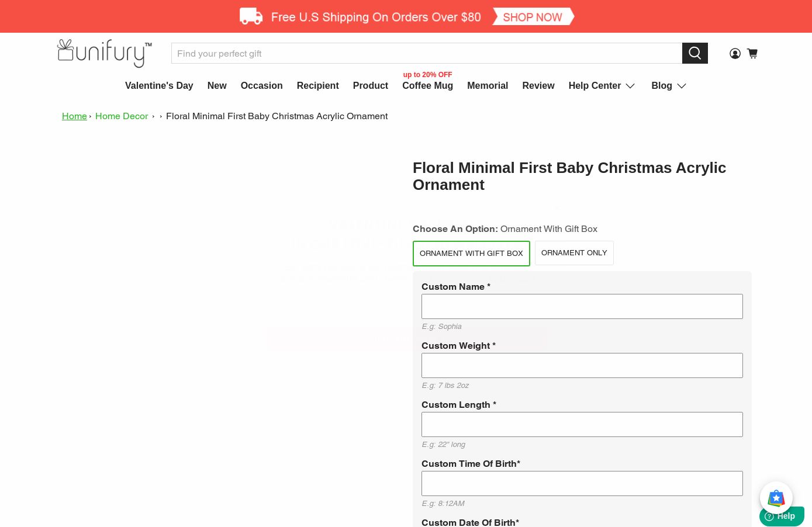
Task: Focus the Custom Weight text field
Action: tap(582, 366)
